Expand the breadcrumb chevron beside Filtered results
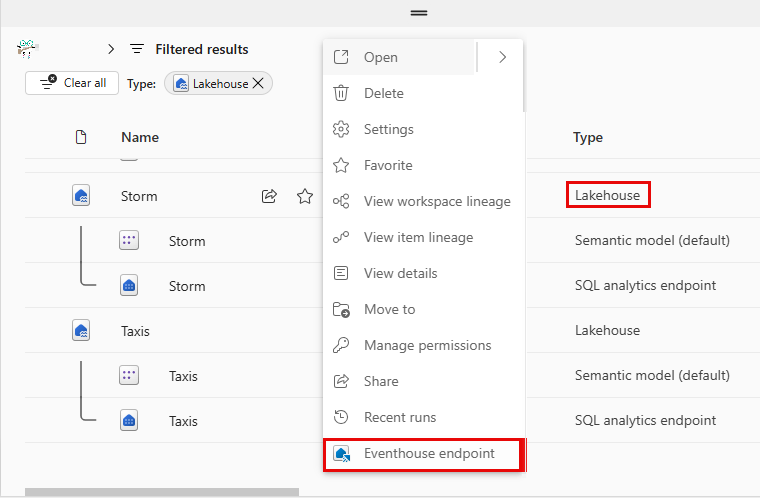The height and width of the screenshot is (498, 760). point(111,49)
